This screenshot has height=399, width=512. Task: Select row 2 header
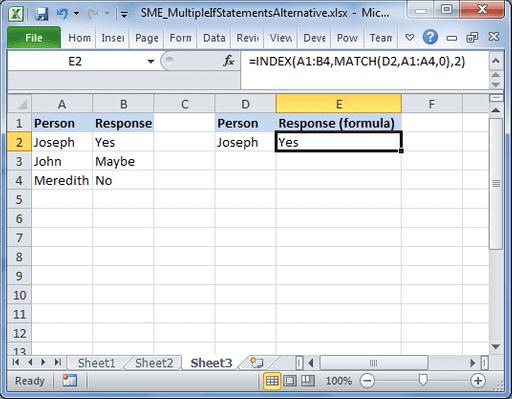(x=19, y=142)
